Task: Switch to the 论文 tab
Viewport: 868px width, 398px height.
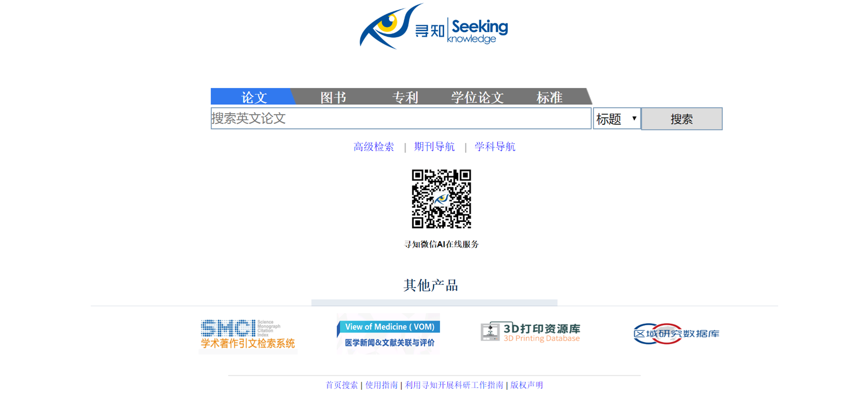Action: 254,97
